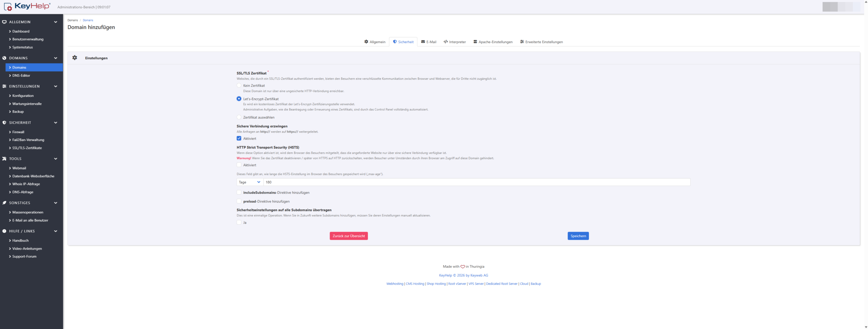Click the Speichern button
Screen dimensions: 868x329
(578, 236)
